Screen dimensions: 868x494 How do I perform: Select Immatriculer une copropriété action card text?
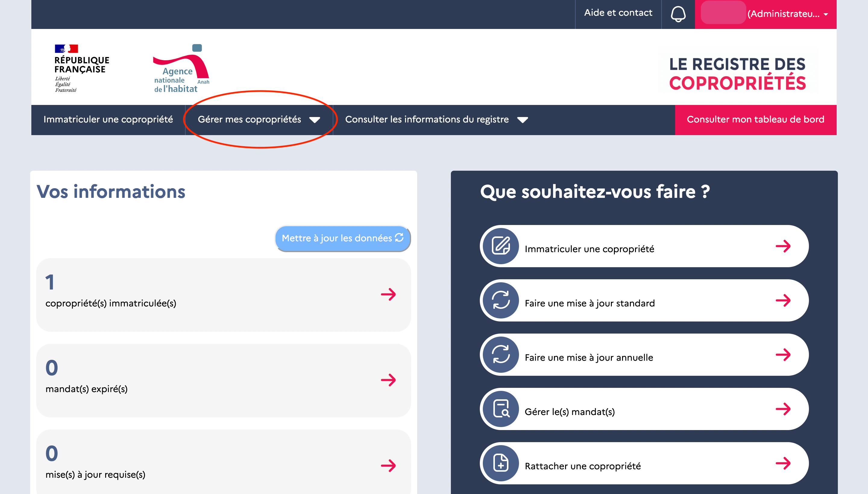pyautogui.click(x=589, y=249)
